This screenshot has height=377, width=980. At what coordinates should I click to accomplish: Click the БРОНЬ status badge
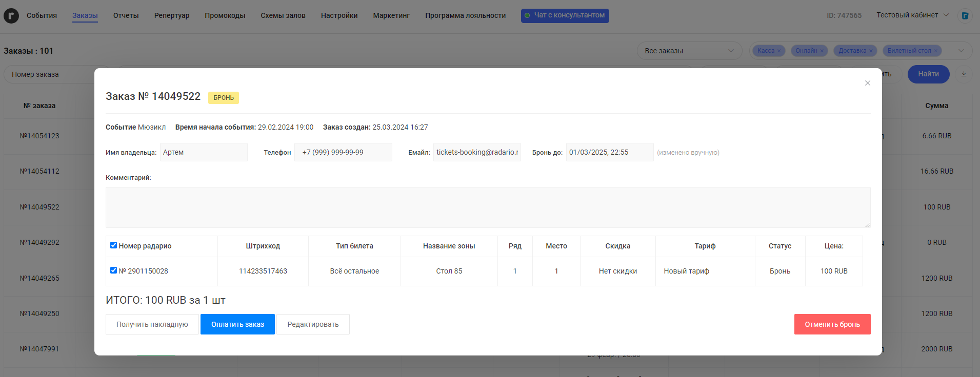coord(224,97)
